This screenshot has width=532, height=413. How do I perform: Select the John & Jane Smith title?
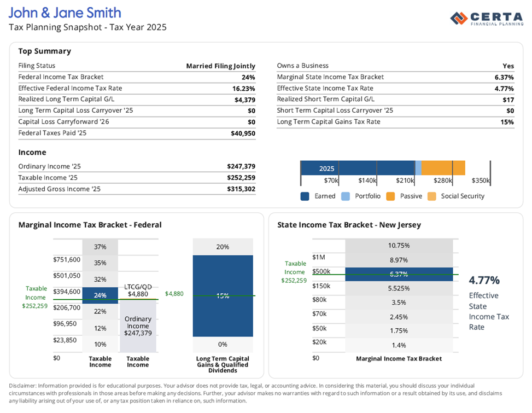pyautogui.click(x=65, y=13)
